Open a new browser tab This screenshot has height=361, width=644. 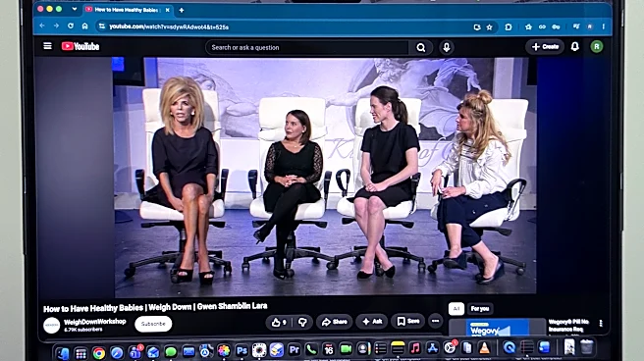point(181,10)
